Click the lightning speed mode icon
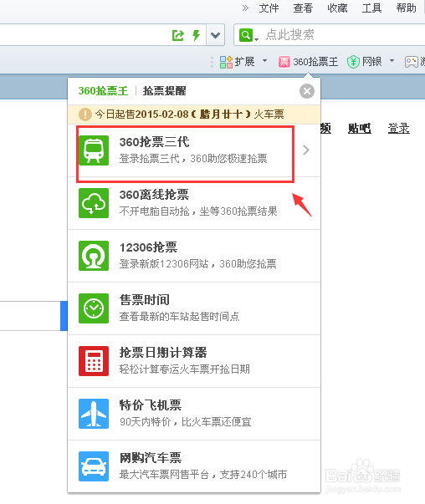 click(196, 35)
